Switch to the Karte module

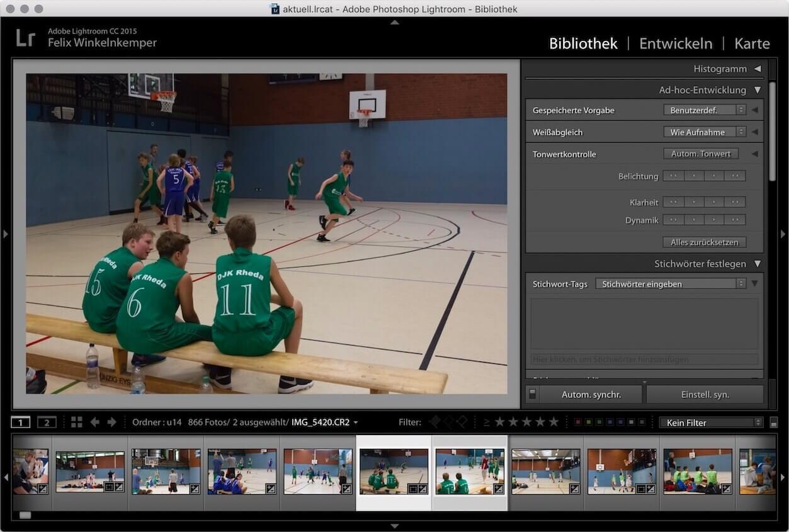point(752,43)
